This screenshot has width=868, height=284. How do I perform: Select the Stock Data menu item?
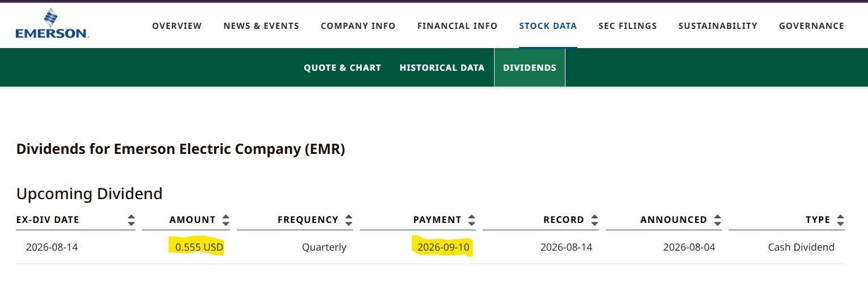(x=548, y=26)
